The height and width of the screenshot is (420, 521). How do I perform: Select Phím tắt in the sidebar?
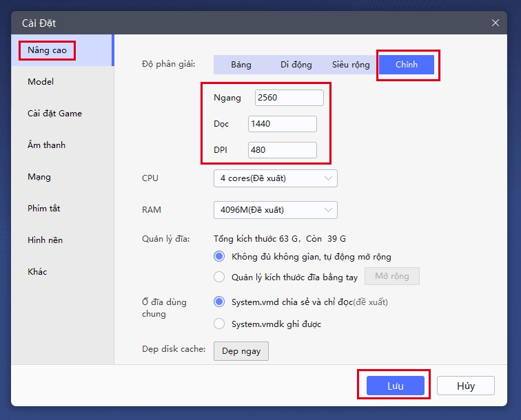coord(44,209)
